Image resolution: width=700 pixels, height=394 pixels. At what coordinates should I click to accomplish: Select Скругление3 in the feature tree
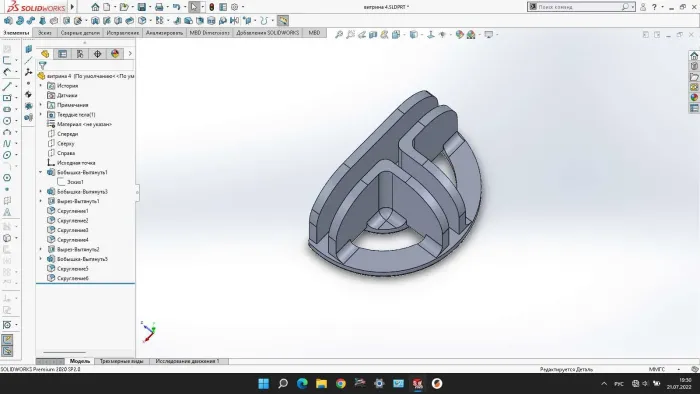[x=72, y=230]
